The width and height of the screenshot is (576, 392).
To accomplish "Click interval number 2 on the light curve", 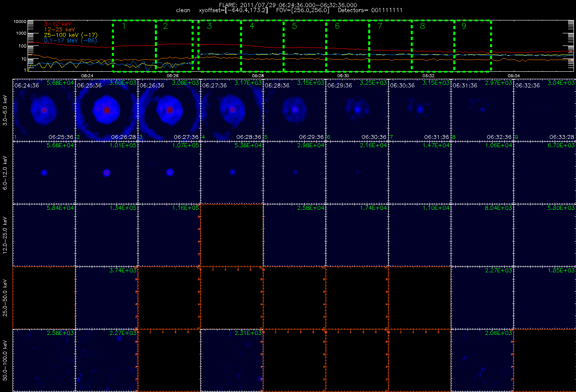I will coord(166,26).
